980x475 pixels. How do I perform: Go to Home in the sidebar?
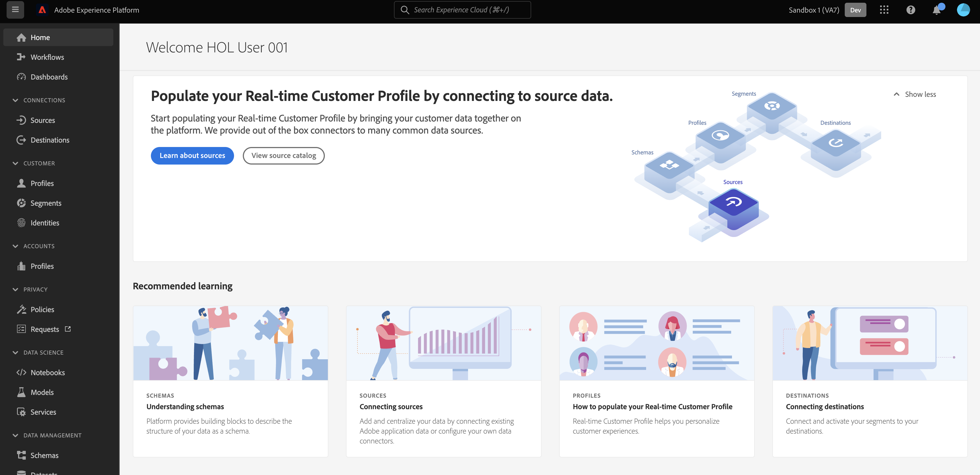58,37
